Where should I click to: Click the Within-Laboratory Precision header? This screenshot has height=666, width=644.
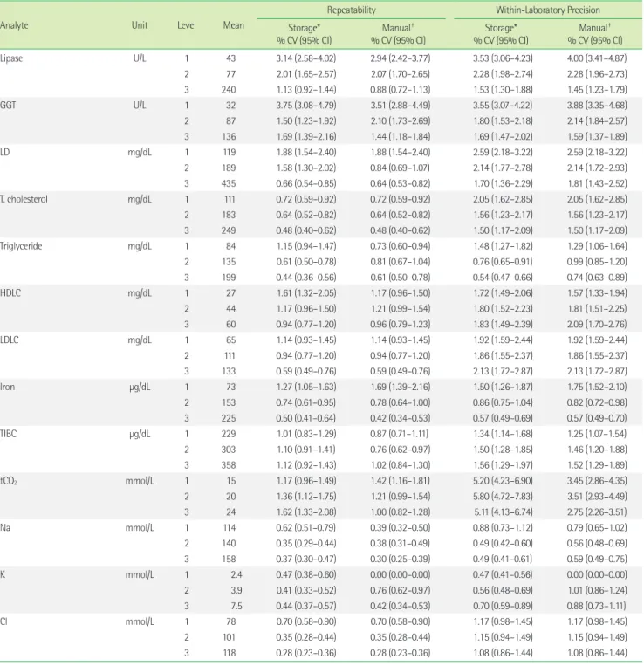tap(548, 10)
